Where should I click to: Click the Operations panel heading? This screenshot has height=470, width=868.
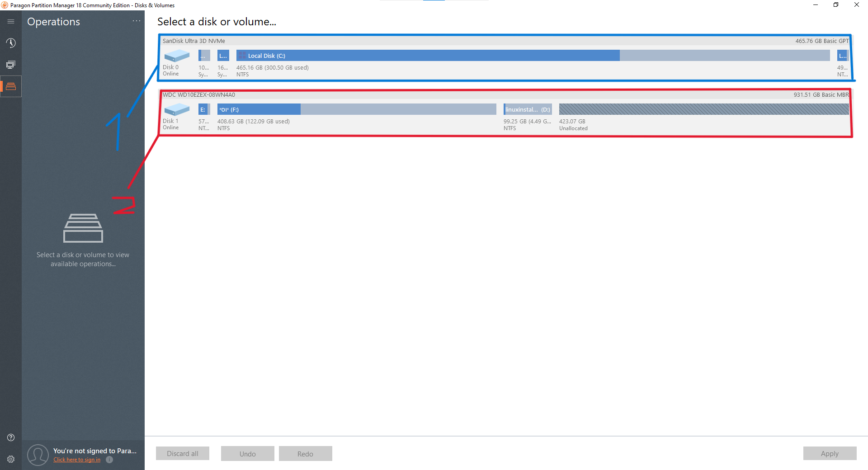click(53, 22)
